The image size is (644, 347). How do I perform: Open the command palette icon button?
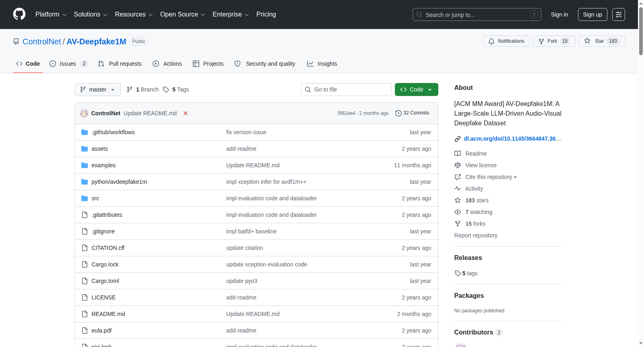click(x=619, y=15)
